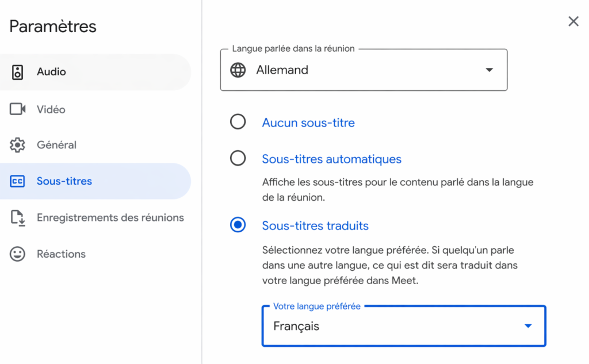589x364 pixels.
Task: Enable the Sous-titres automatiques radio option
Action: pyautogui.click(x=238, y=158)
